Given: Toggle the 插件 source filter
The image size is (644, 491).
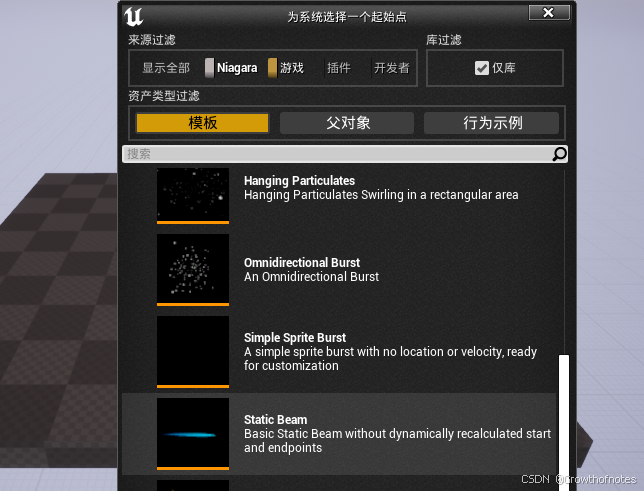Looking at the screenshot, I should coord(339,68).
